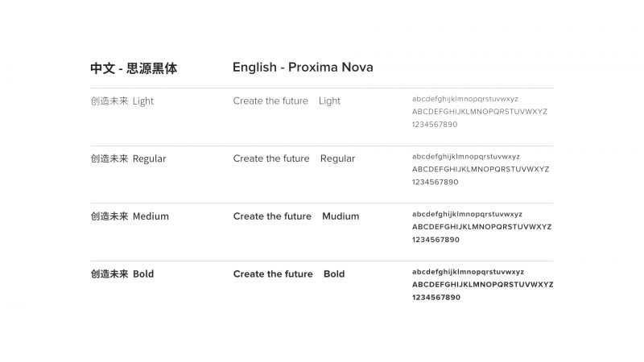Click the Bold weight digits 1234567890
Viewport: 644px width, 362px height.
(436, 298)
